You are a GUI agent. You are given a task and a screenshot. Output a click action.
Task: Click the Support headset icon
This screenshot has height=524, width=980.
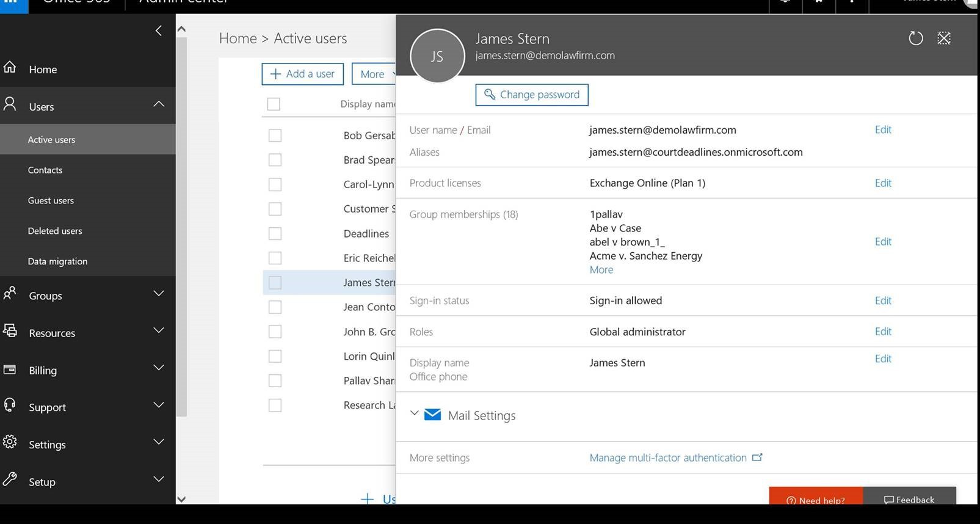(10, 405)
